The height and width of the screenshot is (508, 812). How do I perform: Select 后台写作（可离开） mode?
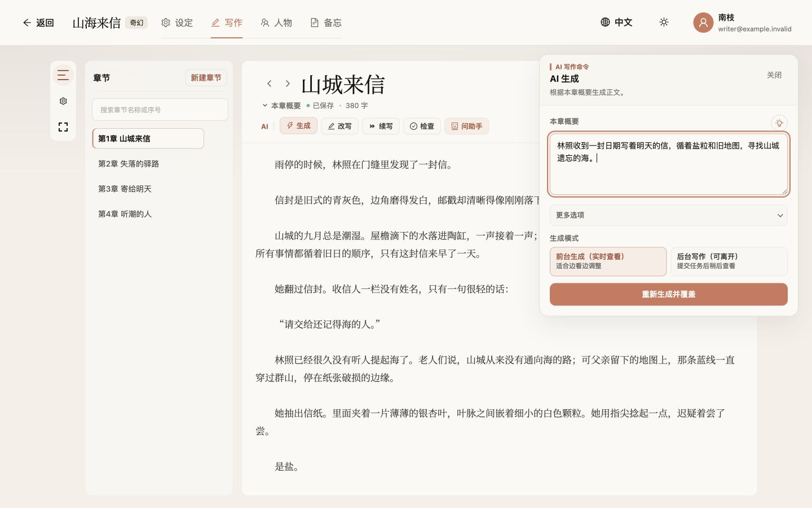[729, 261]
